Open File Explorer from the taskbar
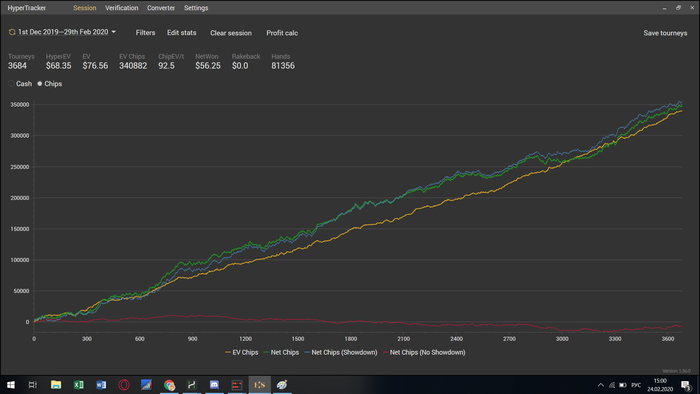700x394 pixels. click(56, 385)
